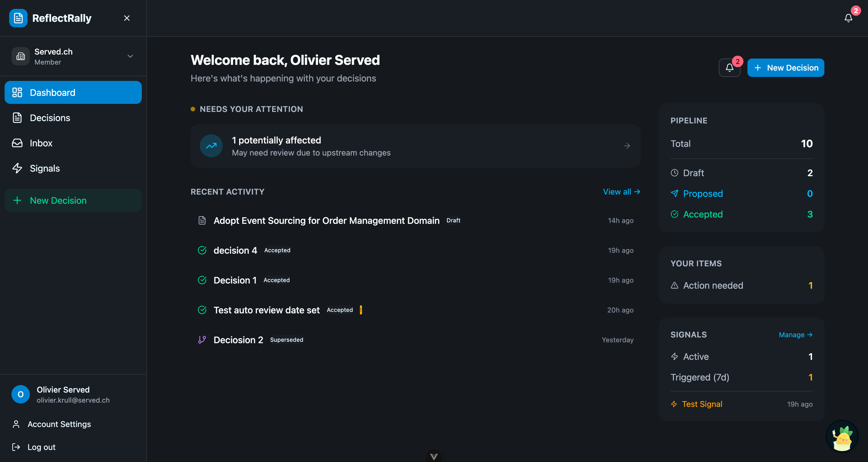Open the notification bell in top right corner
868x462 pixels.
[x=848, y=18]
